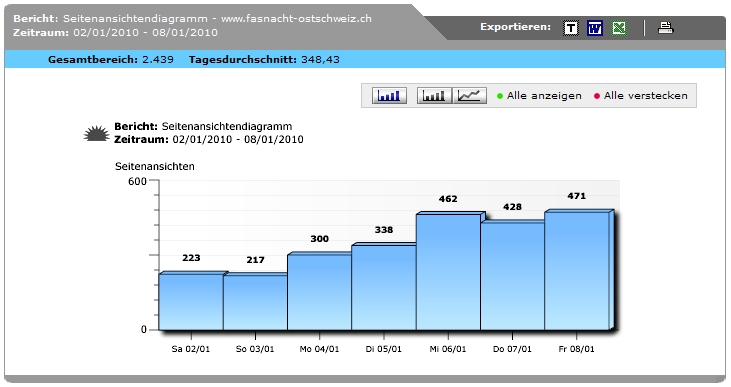731x387 pixels.
Task: Select the Mi 06/01 bar showing 462
Action: 448,272
